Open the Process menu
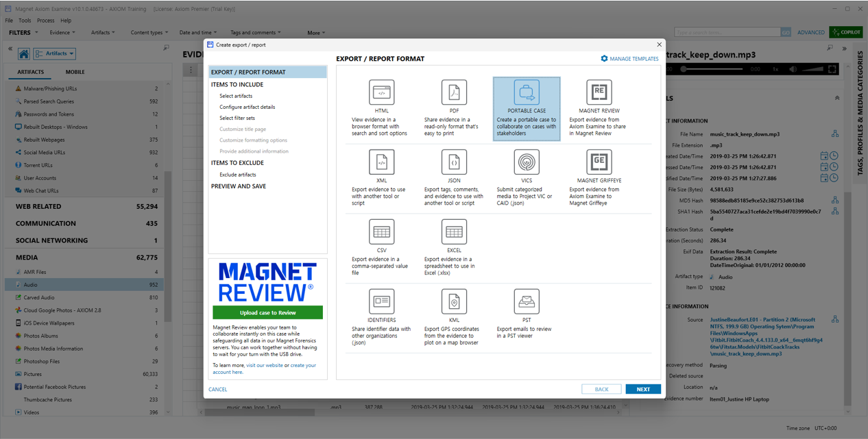The image size is (868, 439). (46, 21)
